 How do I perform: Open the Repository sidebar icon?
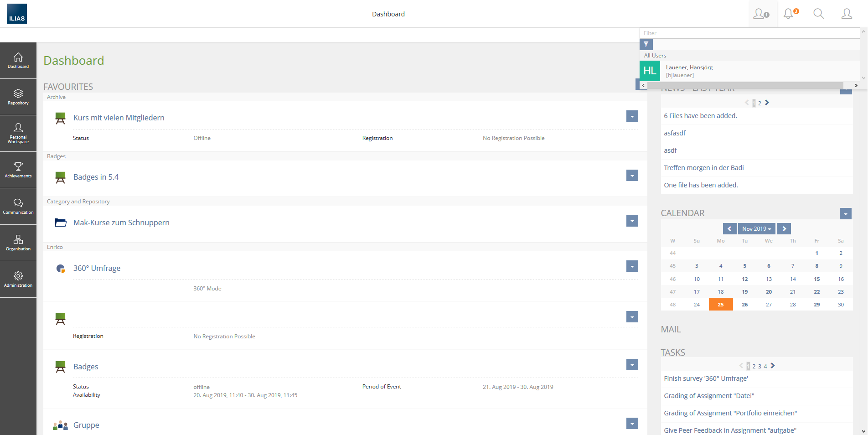pyautogui.click(x=18, y=97)
